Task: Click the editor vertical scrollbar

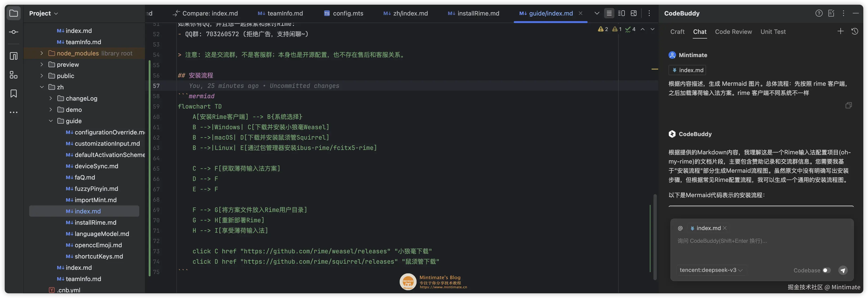Action: click(655, 236)
